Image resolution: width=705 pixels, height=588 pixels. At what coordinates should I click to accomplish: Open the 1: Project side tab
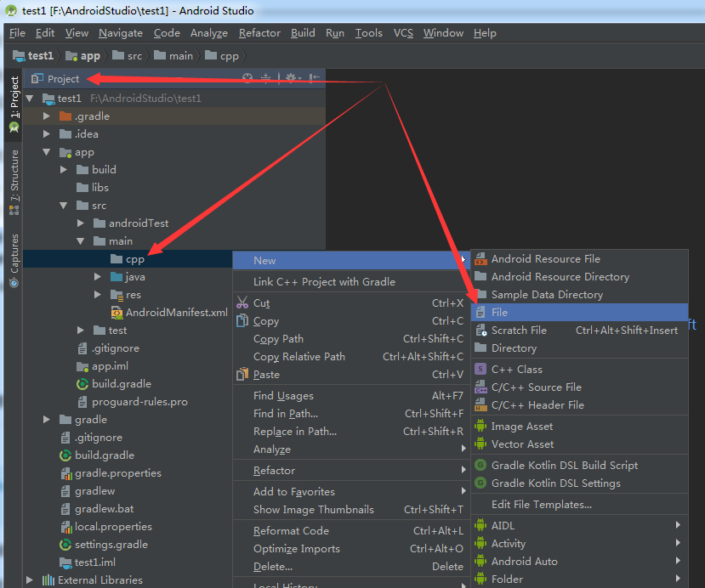(14, 105)
